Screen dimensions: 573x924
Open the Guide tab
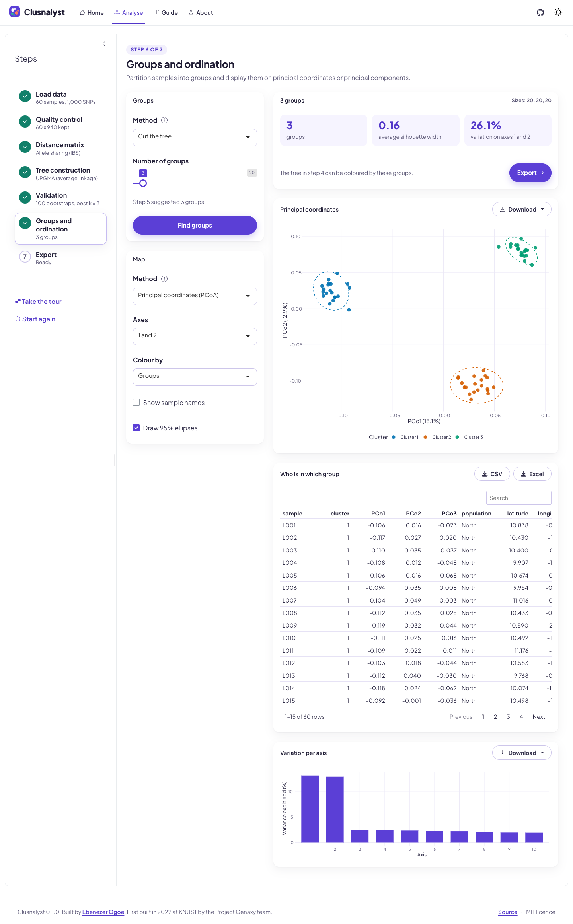point(166,13)
